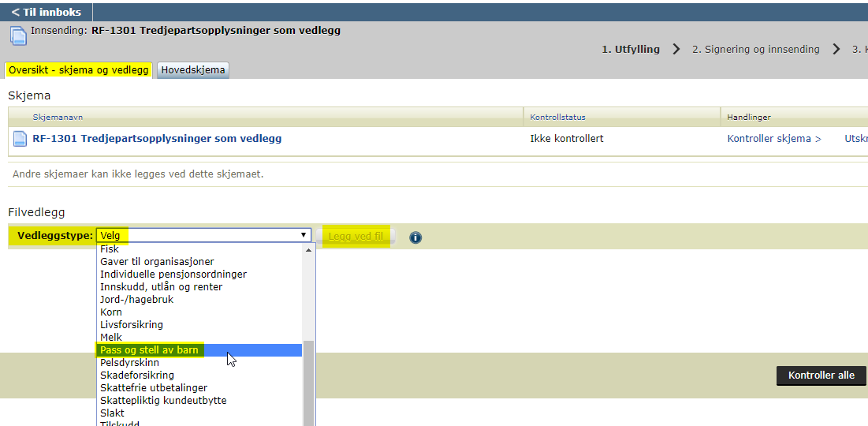Click the arrow after Signering og innsending
The height and width of the screenshot is (426, 868).
836,49
